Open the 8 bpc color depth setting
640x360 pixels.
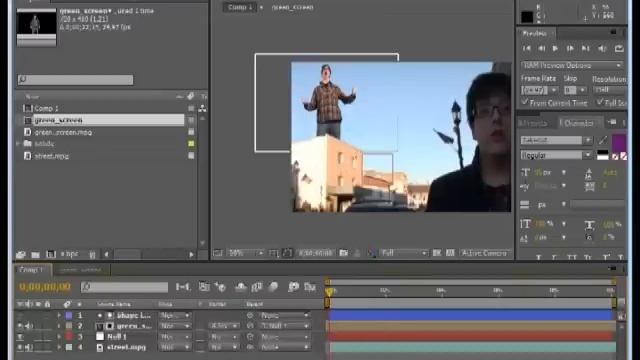69,254
